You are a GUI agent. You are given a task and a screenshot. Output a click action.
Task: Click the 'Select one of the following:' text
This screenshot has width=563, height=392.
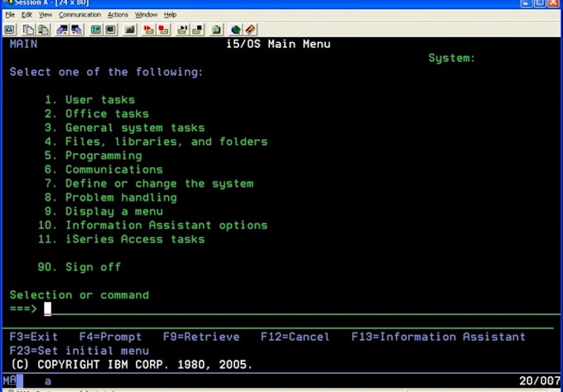coord(106,72)
